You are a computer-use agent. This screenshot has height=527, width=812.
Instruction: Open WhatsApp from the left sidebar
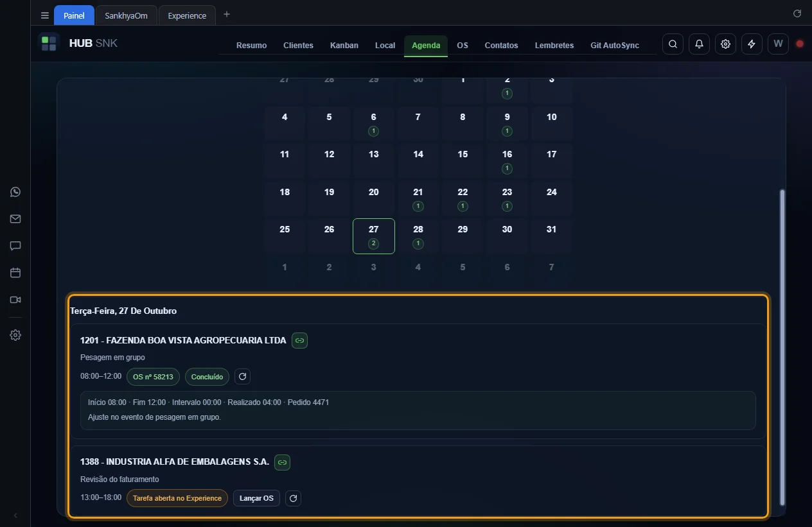click(x=15, y=192)
